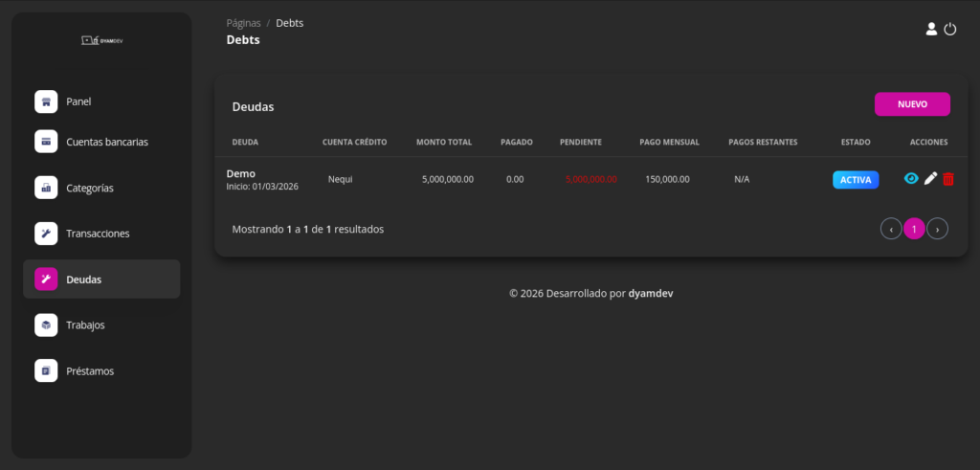
Task: Click the ACTIVA status badge
Action: point(856,180)
